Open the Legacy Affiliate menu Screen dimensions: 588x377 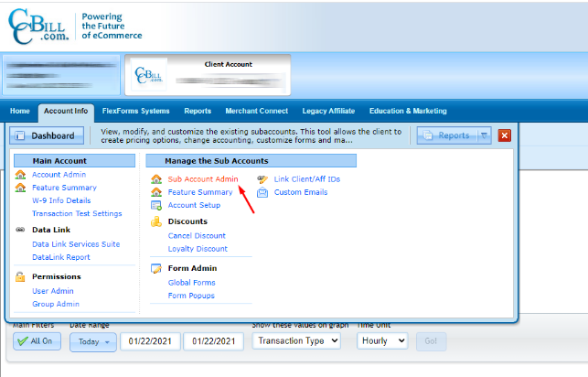328,111
